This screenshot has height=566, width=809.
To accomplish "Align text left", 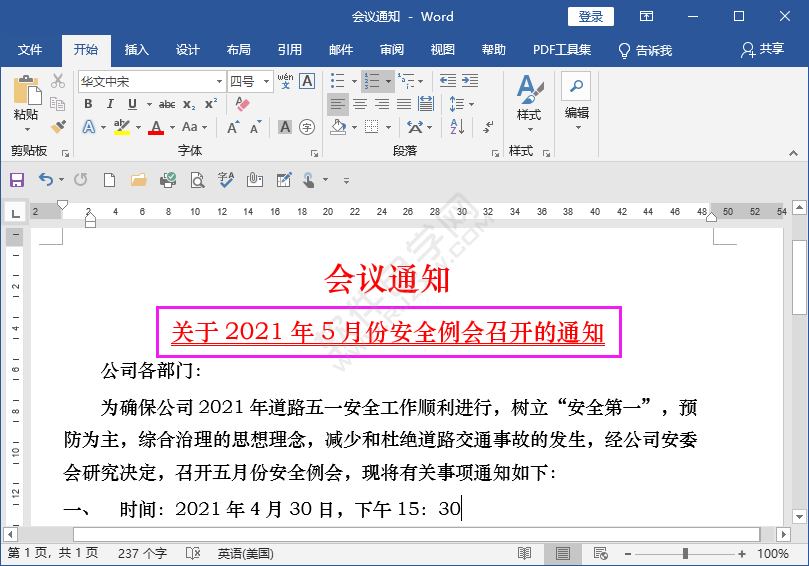I will pos(337,104).
